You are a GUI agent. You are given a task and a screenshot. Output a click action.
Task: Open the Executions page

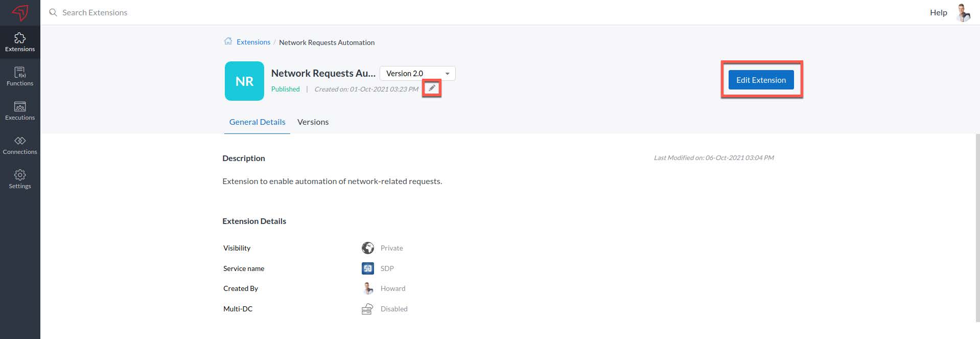tap(20, 111)
